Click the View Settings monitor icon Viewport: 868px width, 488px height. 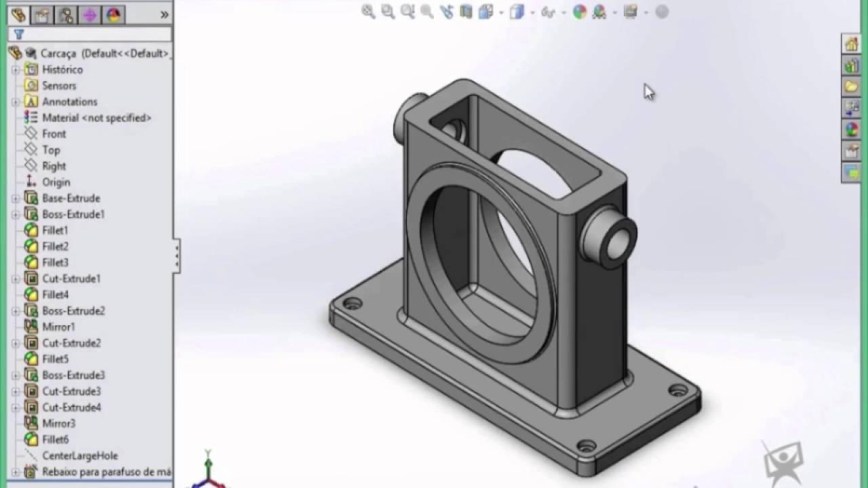(631, 12)
